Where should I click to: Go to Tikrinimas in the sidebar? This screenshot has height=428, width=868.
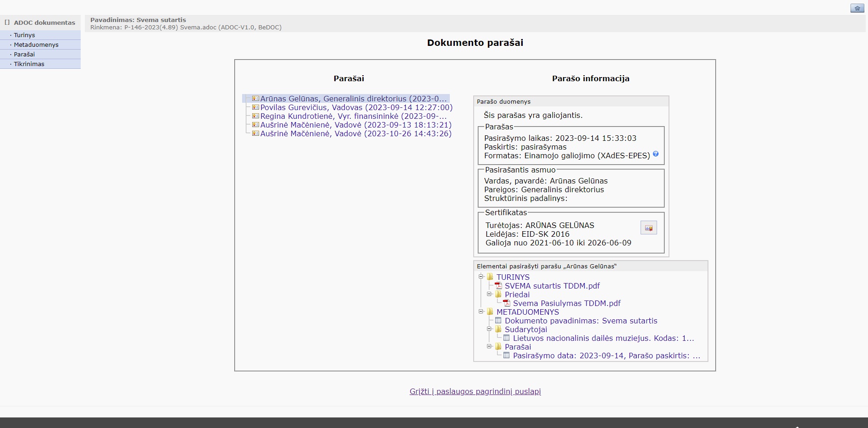click(x=29, y=64)
